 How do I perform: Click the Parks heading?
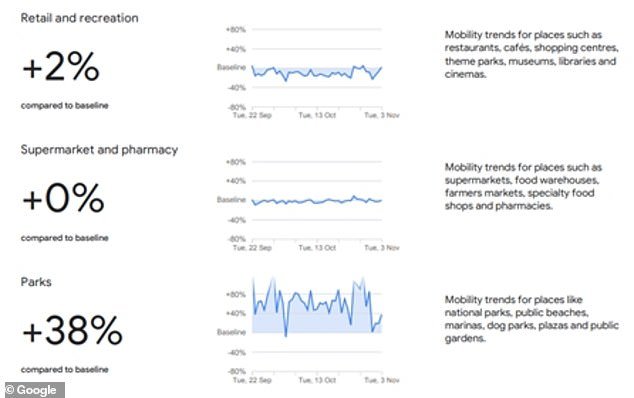click(36, 282)
